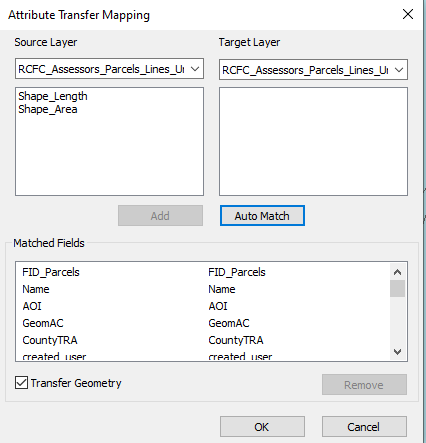Screen dimensions: 426x443
Task: Click inside the empty target fields list
Action: pos(313,141)
